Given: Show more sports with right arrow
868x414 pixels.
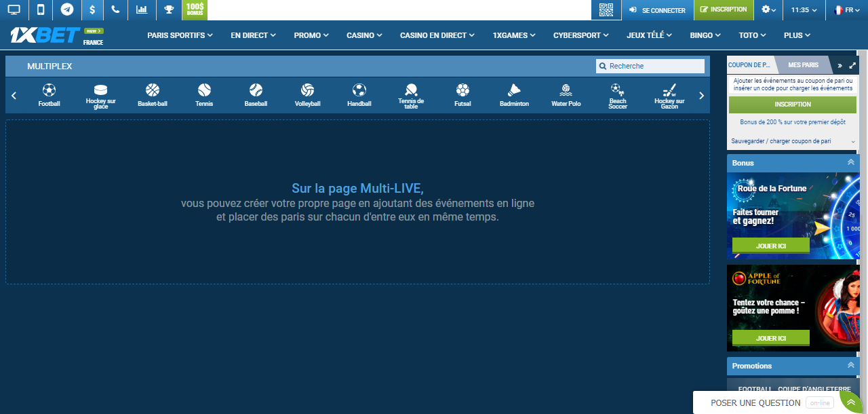Looking at the screenshot, I should pyautogui.click(x=701, y=96).
